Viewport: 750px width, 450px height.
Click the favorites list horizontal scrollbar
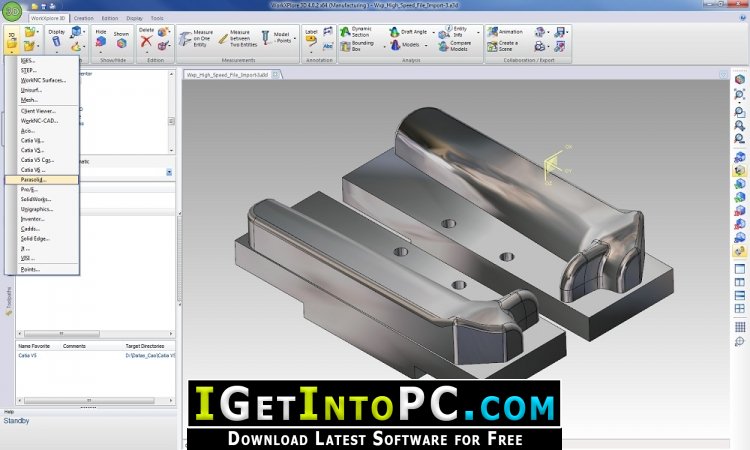(96, 400)
